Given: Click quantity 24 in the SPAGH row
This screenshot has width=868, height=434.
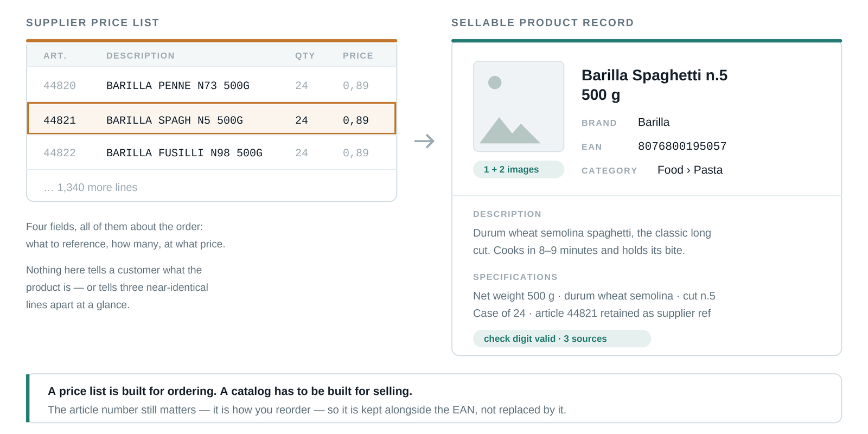Looking at the screenshot, I should [x=302, y=120].
